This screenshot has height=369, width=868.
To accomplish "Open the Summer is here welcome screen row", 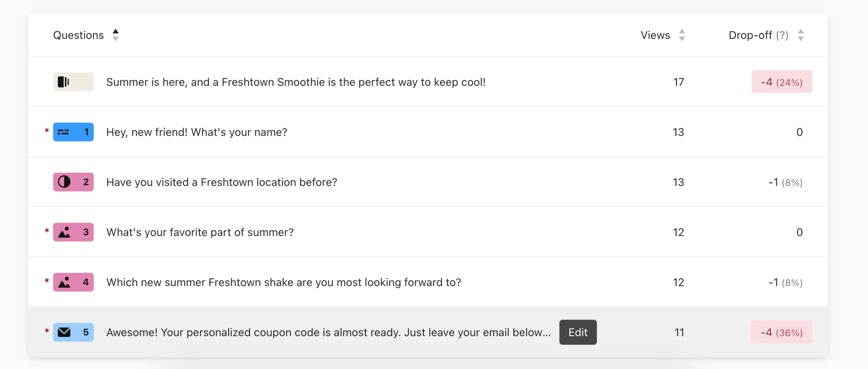I will point(428,82).
